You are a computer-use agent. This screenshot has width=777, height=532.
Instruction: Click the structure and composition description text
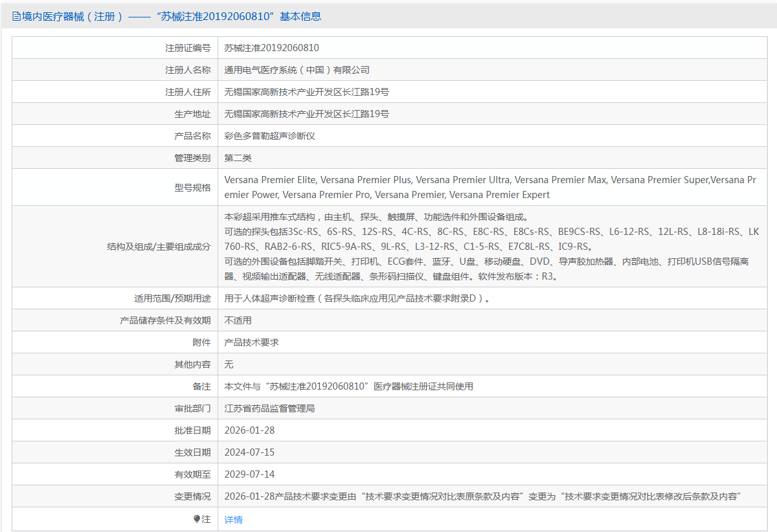[x=491, y=247]
